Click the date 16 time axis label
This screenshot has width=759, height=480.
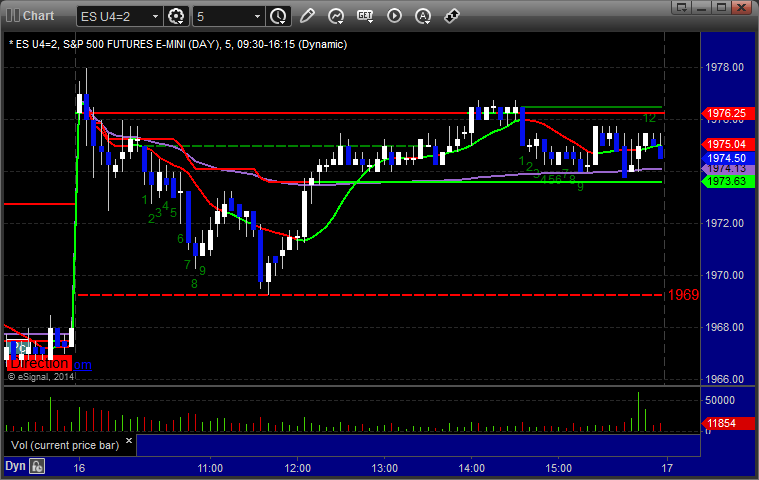click(x=79, y=468)
